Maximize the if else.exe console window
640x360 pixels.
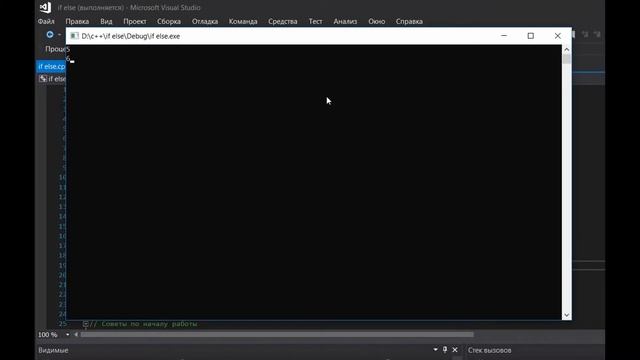[531, 36]
